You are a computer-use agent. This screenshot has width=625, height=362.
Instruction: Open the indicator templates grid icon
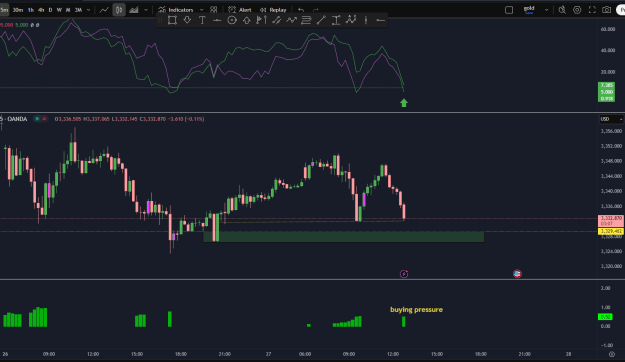point(214,10)
